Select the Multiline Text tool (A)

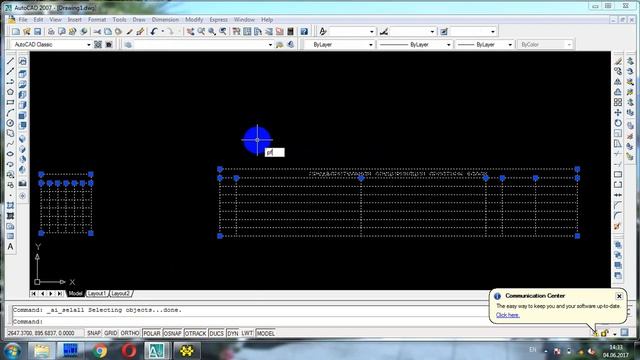click(x=10, y=247)
